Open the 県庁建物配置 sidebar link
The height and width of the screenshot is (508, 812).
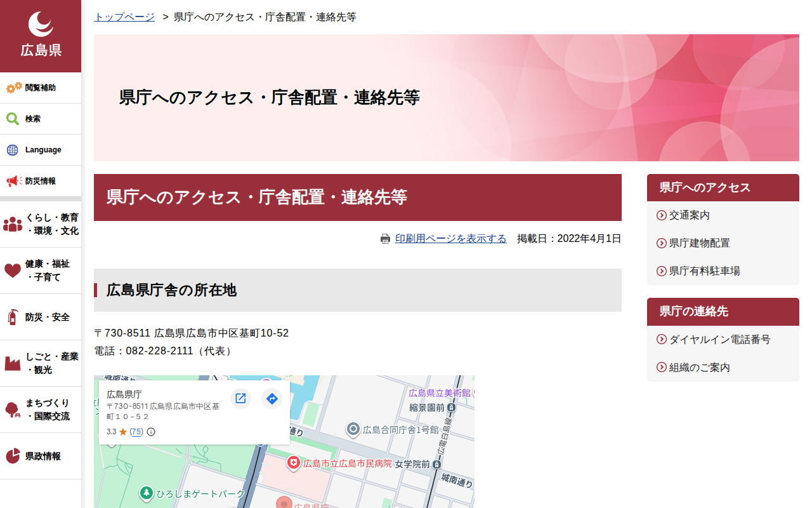700,243
